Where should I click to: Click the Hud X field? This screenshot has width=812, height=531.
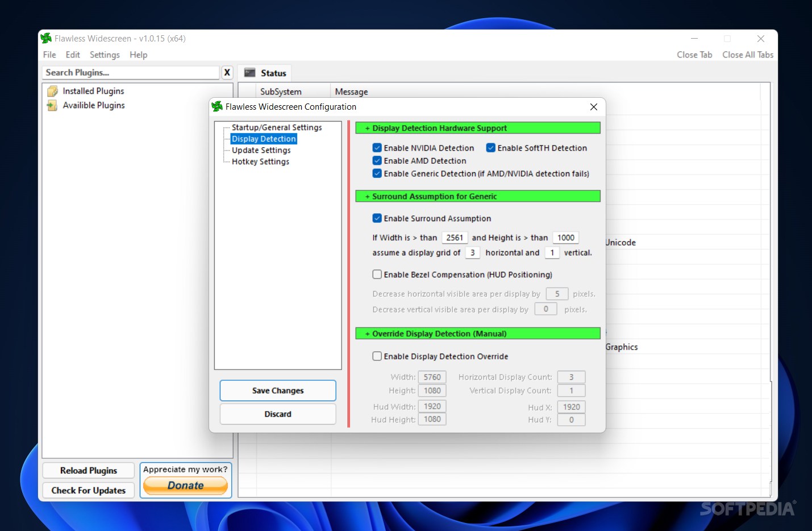(571, 407)
